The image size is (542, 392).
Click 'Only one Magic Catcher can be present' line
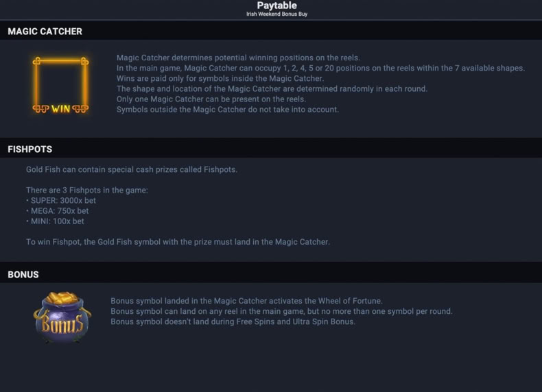[211, 99]
